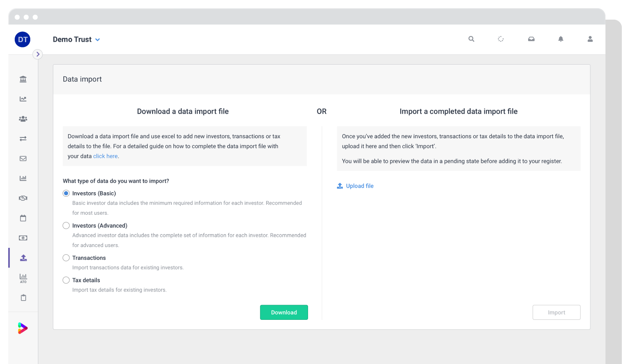Open the user profile icon
630x364 pixels.
590,39
